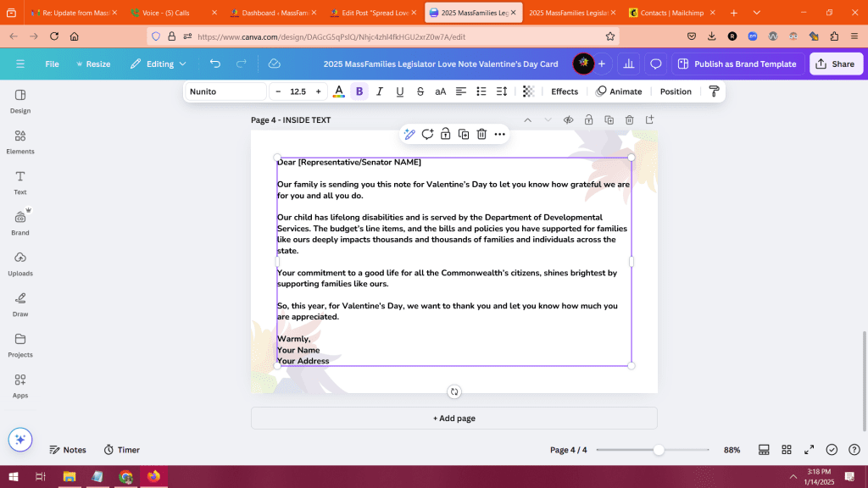Open the Resize menu

[93, 64]
